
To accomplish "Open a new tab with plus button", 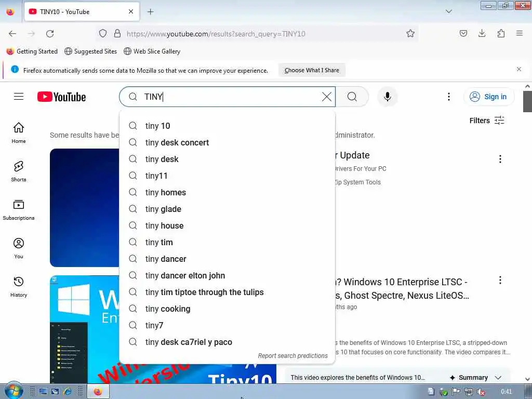I will point(150,12).
